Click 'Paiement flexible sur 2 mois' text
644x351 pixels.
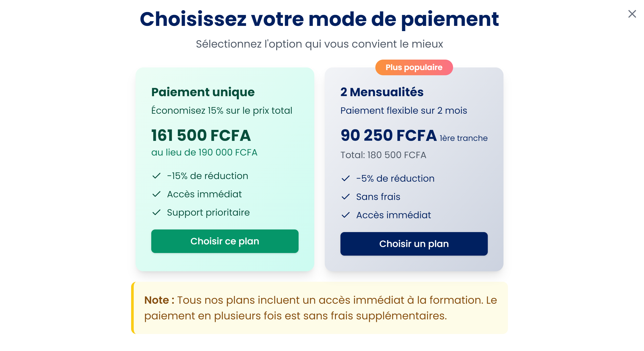point(404,111)
